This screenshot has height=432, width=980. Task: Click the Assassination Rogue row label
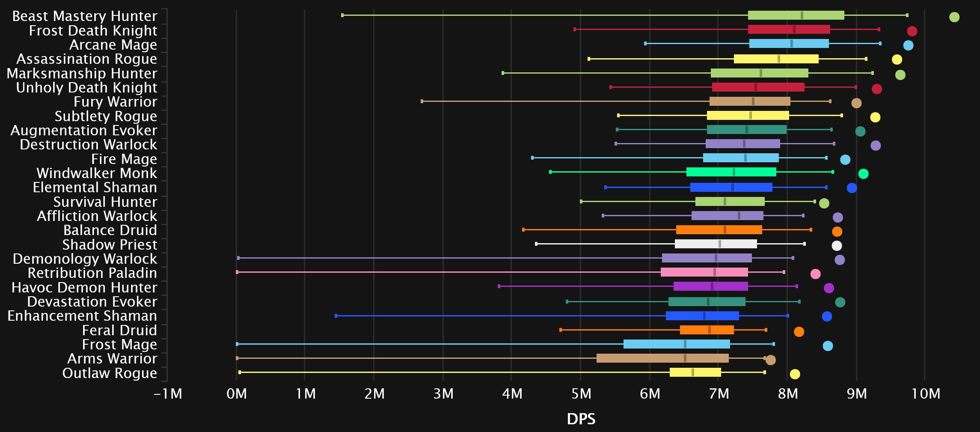pyautogui.click(x=86, y=59)
